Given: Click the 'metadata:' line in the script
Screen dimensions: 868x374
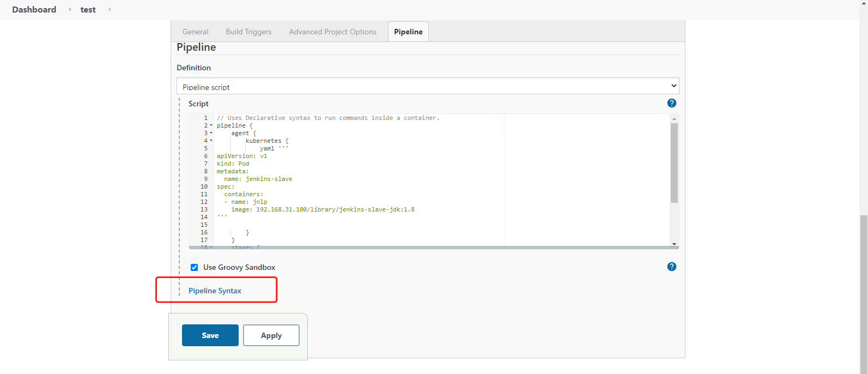Looking at the screenshot, I should [x=233, y=171].
